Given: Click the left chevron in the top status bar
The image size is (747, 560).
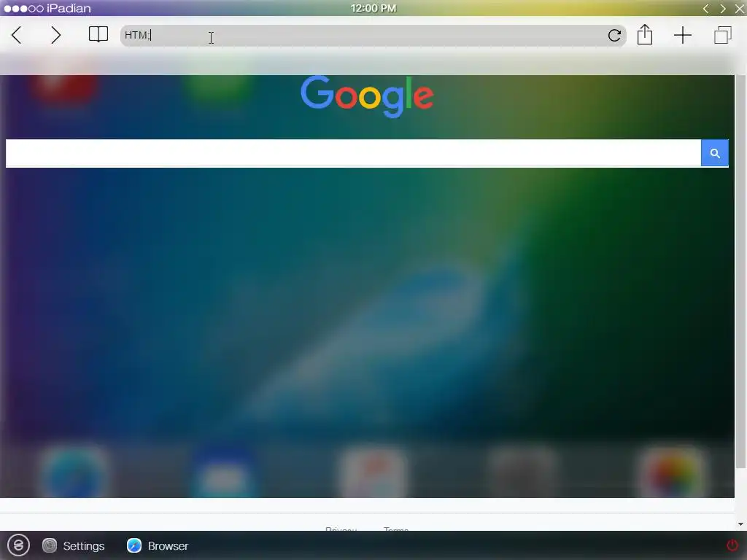Looking at the screenshot, I should point(705,9).
